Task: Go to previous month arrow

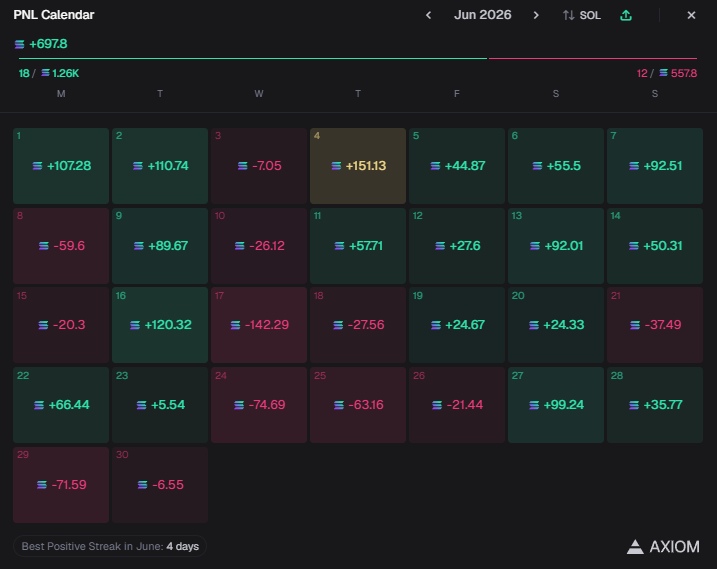Action: click(x=428, y=15)
